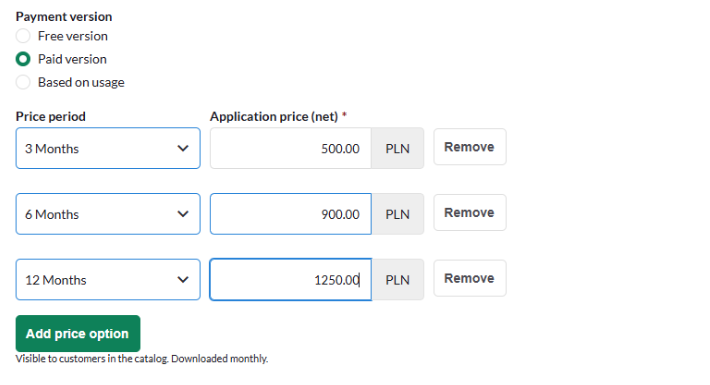710x385 pixels.
Task: Click the chevron arrow in 3 Months selector
Action: 183,148
